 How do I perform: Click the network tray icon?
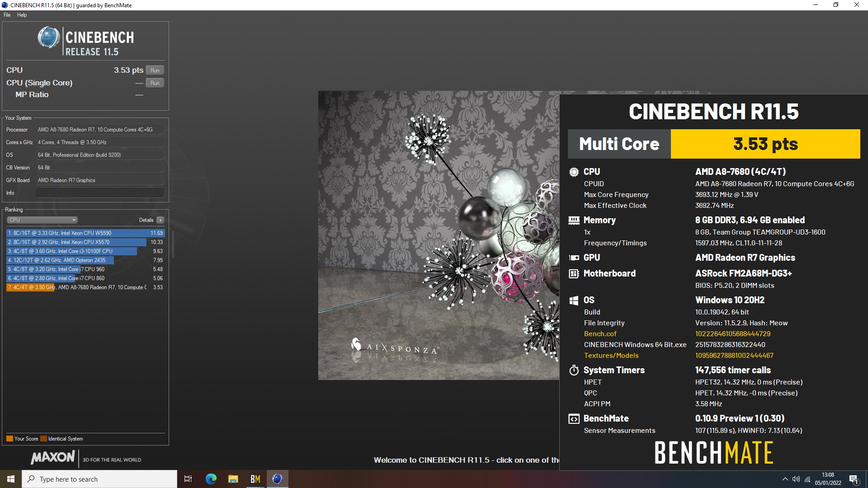(x=807, y=479)
